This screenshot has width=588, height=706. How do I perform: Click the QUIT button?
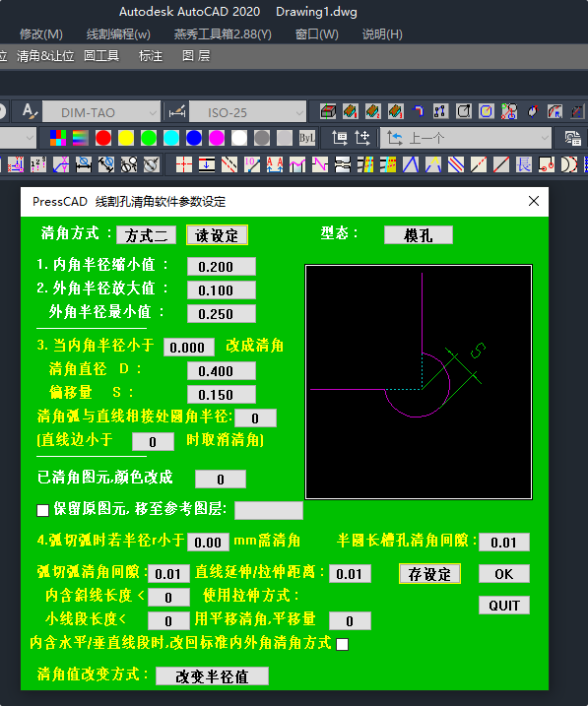(x=504, y=606)
